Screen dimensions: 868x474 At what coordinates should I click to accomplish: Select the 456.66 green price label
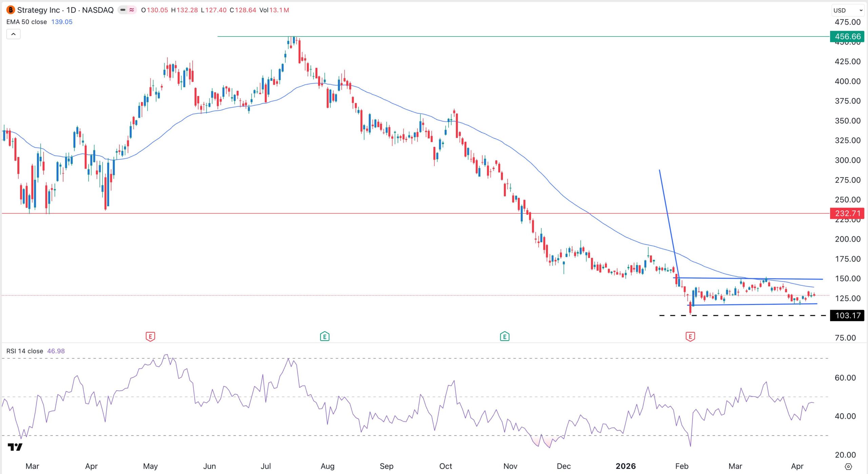(x=847, y=36)
